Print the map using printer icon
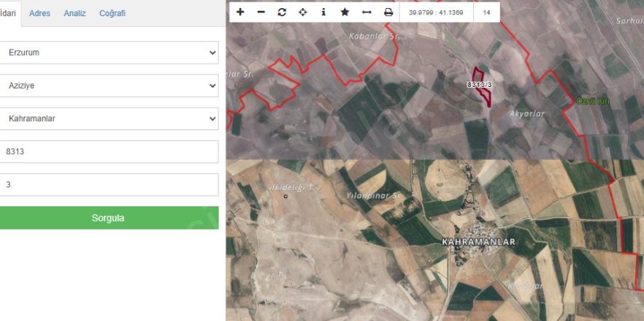644x321 pixels. point(388,12)
